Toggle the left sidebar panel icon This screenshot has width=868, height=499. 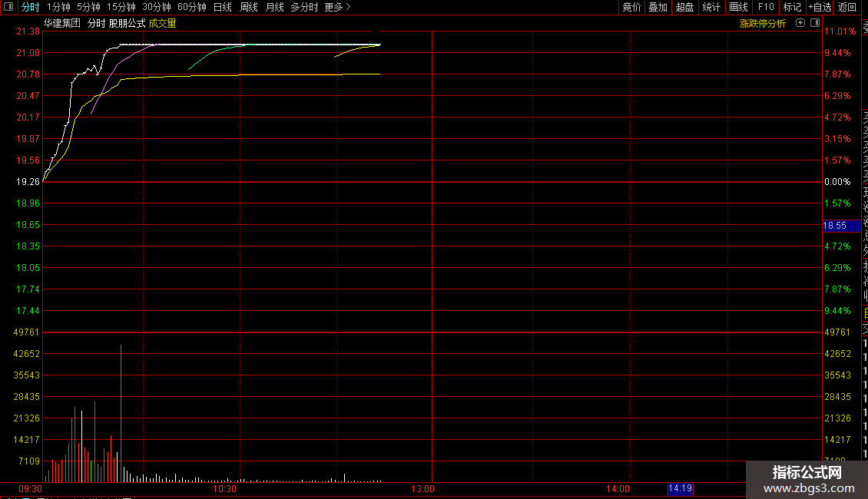pyautogui.click(x=8, y=7)
